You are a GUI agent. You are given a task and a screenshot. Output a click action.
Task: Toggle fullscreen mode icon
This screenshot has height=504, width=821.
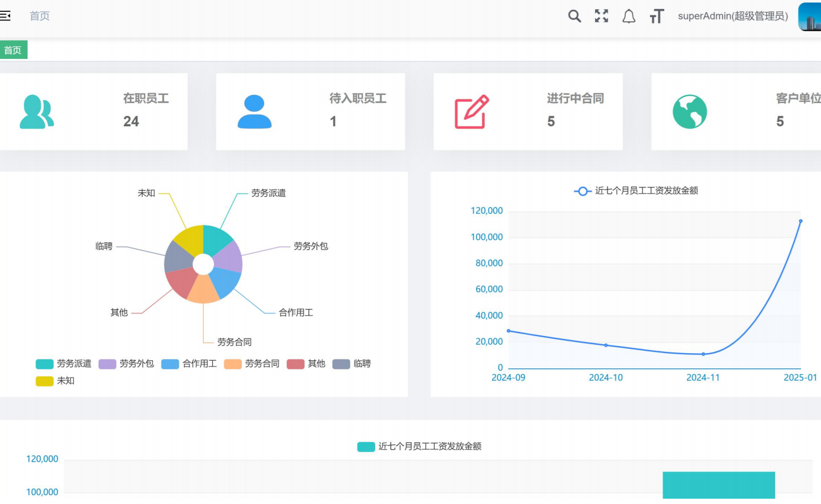(601, 16)
